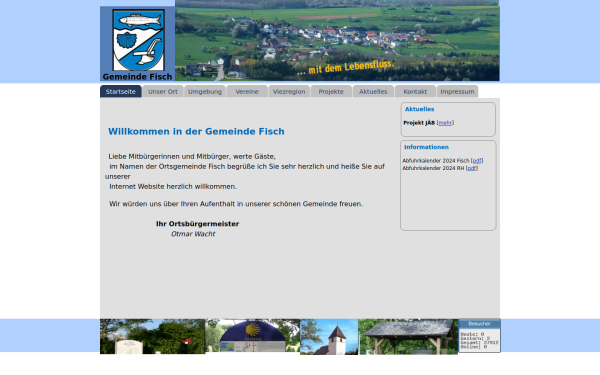Click the Ihr Ortsbürgermeister text

coord(197,224)
